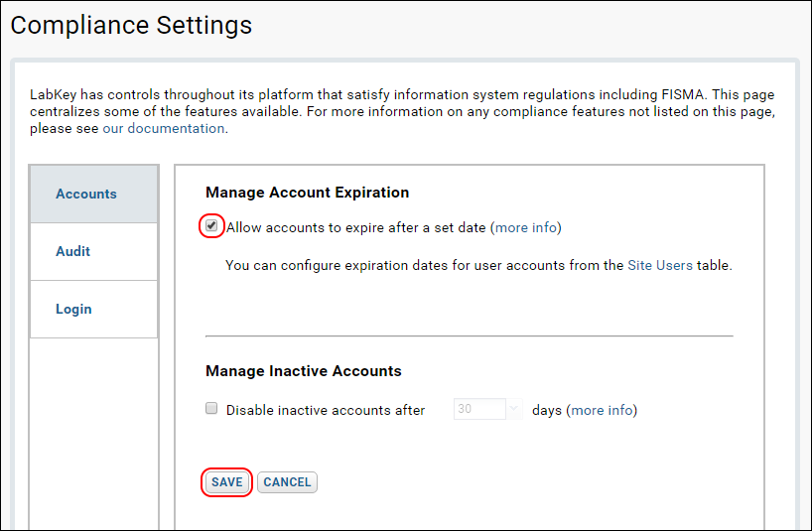The height and width of the screenshot is (531, 812).
Task: Save the compliance settings
Action: click(x=226, y=482)
